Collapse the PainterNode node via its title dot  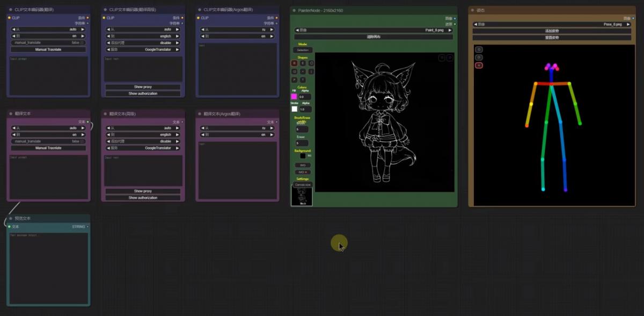(x=294, y=10)
